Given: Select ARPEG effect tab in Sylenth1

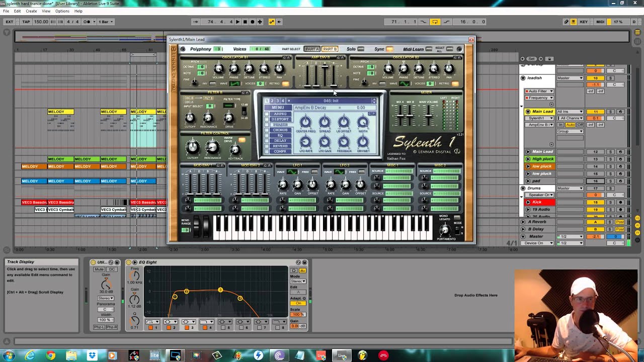Looking at the screenshot, I should 280,114.
